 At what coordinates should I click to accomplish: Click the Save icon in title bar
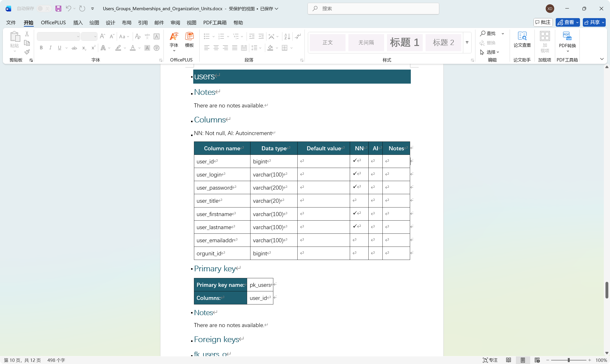58,9
